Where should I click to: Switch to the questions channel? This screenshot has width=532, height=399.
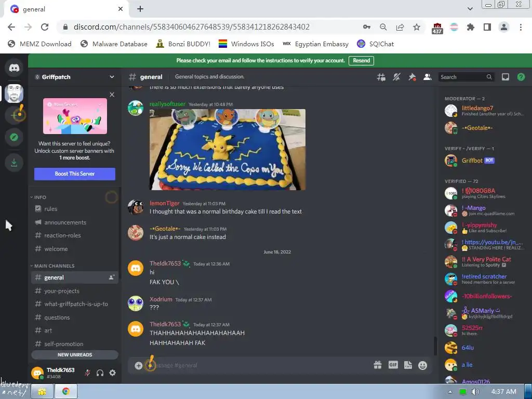point(75,317)
